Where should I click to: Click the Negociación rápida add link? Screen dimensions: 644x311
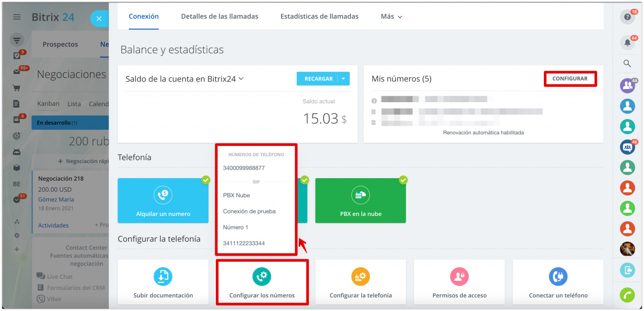coord(84,161)
